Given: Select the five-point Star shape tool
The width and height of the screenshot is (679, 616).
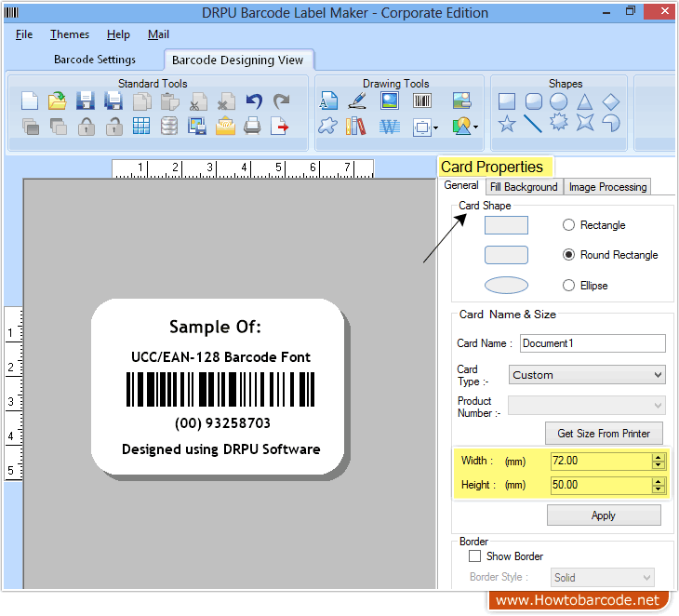Looking at the screenshot, I should (507, 124).
